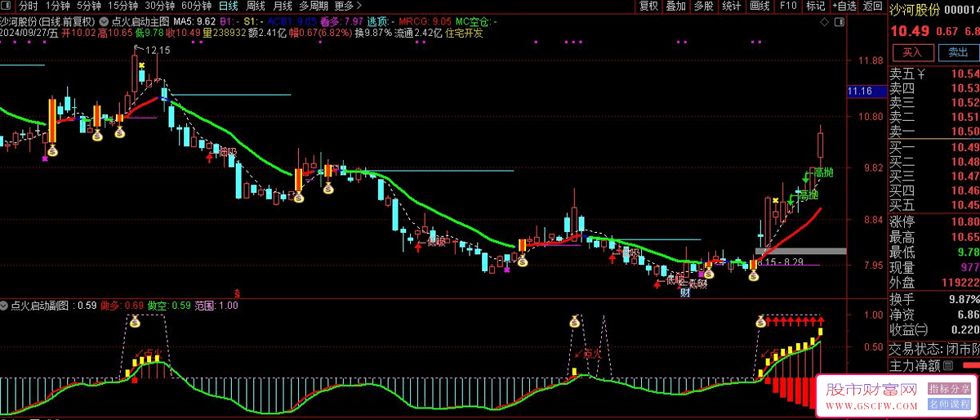Screen dimensions: 980x420
Task: Click the red S marker on the time axis
Action: coord(237,292)
